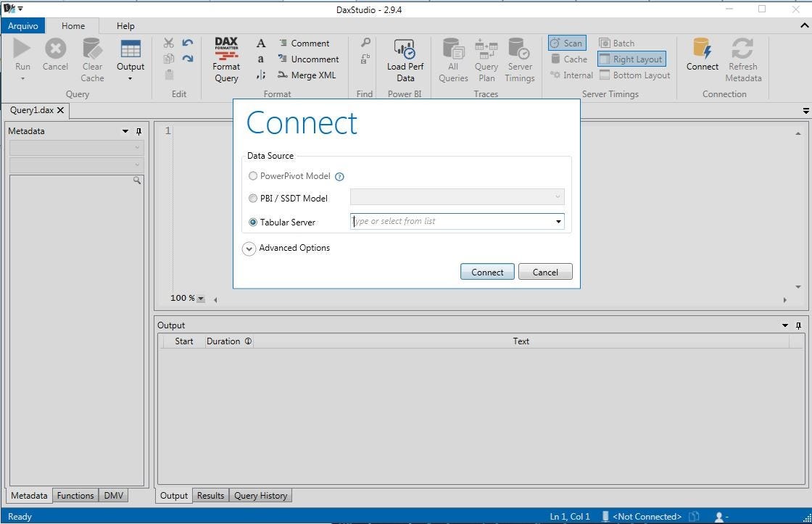Click the Tabular Server text input
This screenshot has height=524, width=812.
click(452, 222)
